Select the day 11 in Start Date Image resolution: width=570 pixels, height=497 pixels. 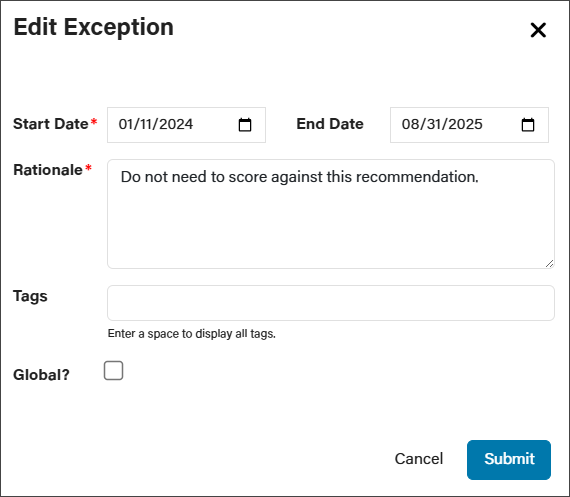(x=145, y=124)
